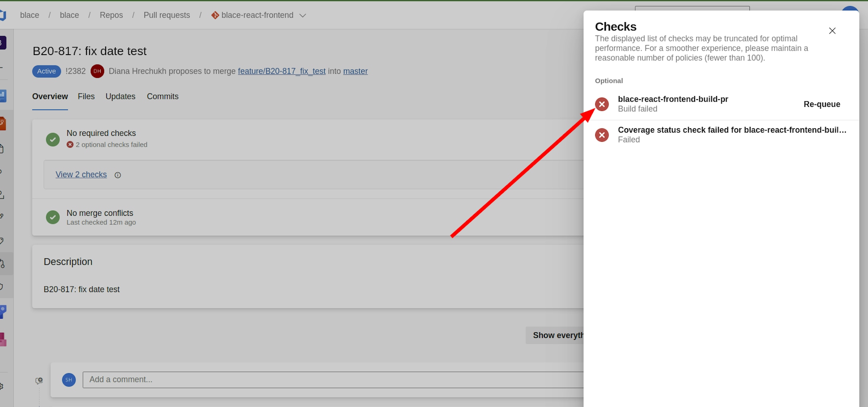Click the Add a comment field
Viewport: 868px width, 407px height.
click(330, 380)
